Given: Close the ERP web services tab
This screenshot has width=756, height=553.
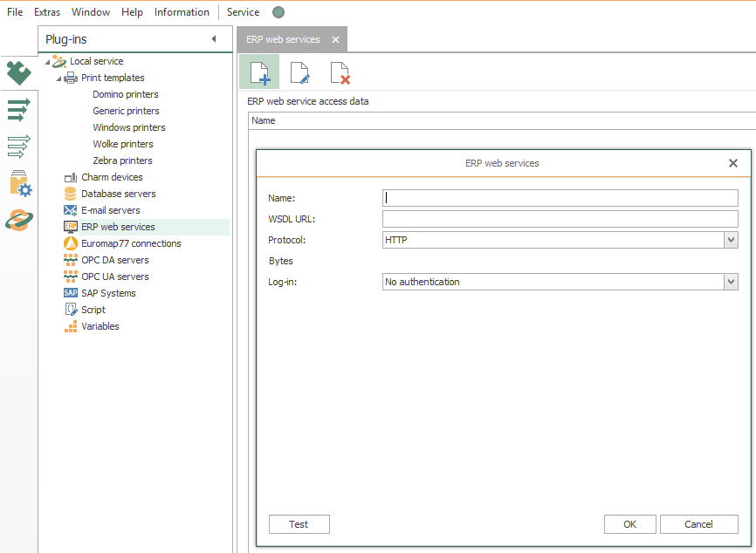Looking at the screenshot, I should (x=335, y=39).
